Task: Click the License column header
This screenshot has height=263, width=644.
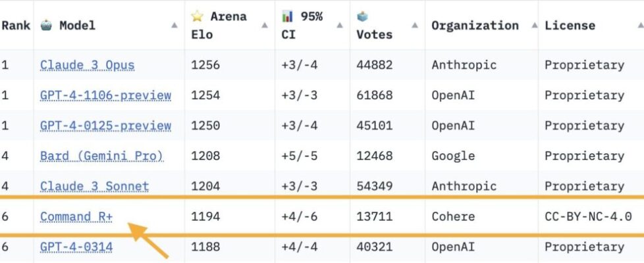Action: coord(570,26)
